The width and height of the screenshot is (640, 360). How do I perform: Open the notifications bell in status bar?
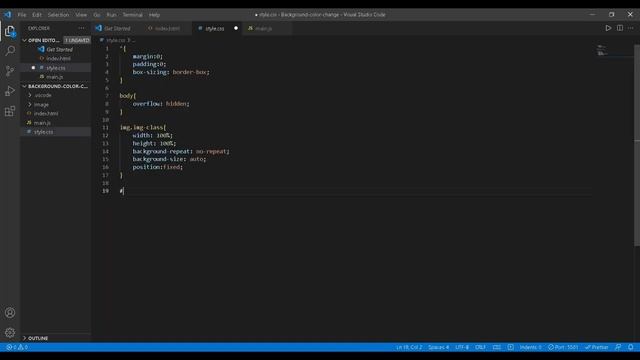point(631,347)
